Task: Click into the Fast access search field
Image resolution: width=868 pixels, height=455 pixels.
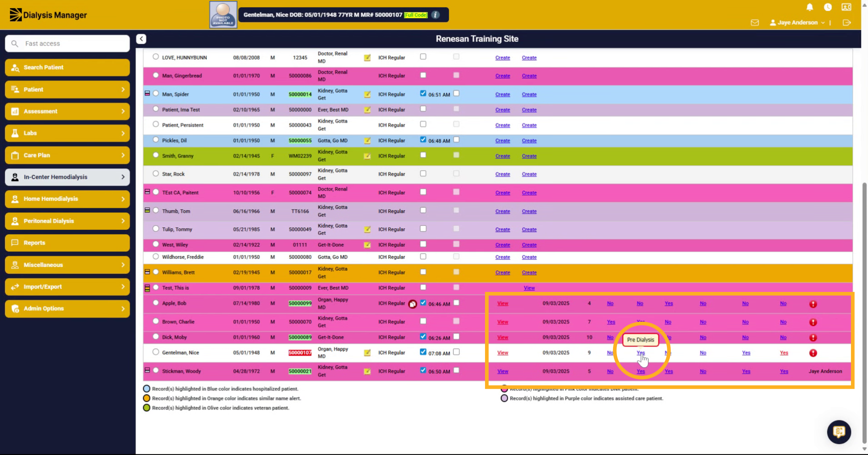Action: [68, 43]
